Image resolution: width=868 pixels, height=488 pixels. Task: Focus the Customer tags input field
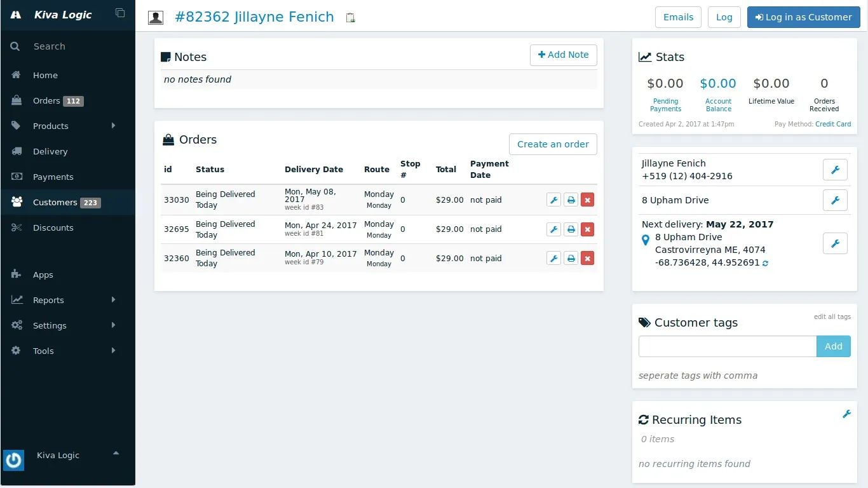click(728, 346)
